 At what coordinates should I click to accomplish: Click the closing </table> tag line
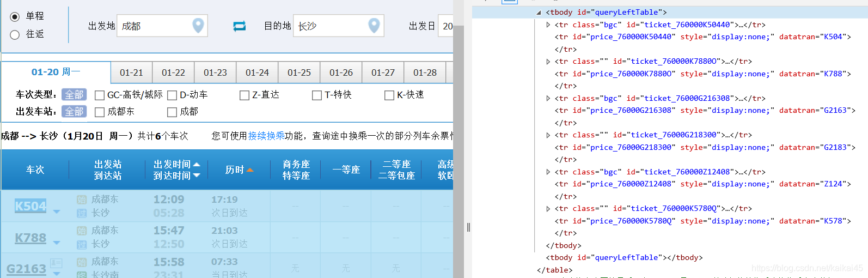(x=554, y=270)
